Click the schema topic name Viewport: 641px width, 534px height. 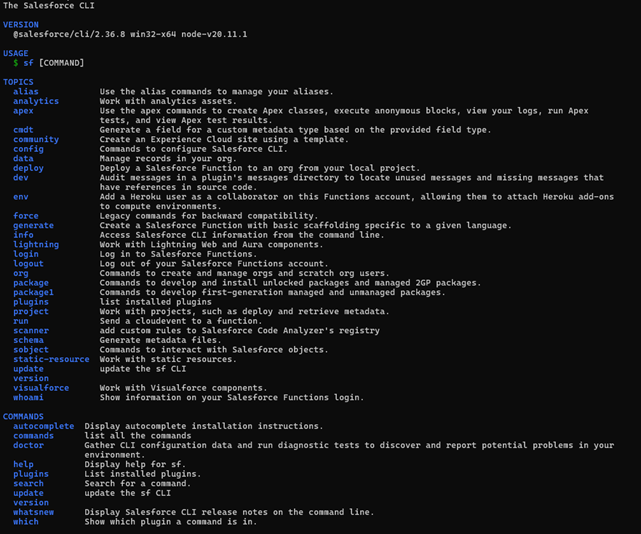point(28,340)
